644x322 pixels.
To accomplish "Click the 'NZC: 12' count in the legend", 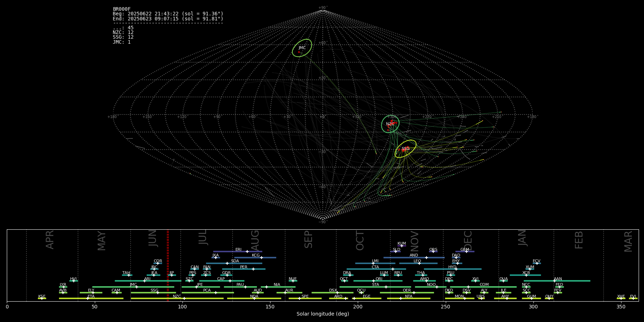I will pyautogui.click(x=123, y=33).
